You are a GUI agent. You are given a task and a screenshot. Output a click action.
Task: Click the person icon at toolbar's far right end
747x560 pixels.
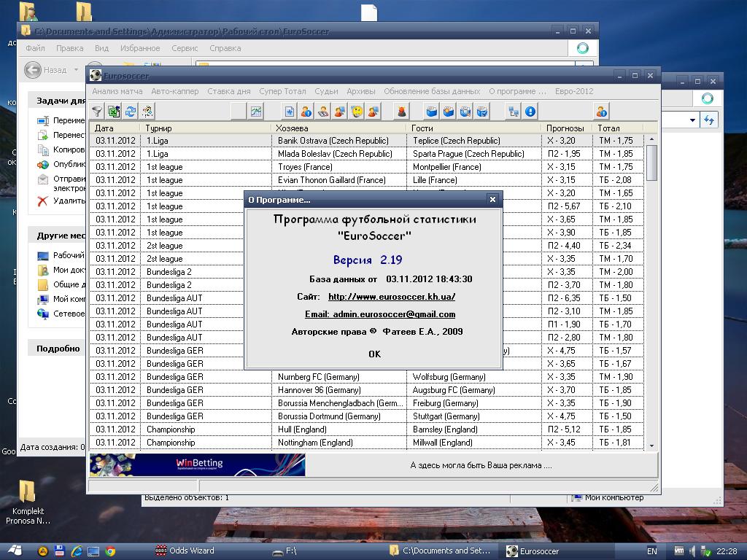602,112
